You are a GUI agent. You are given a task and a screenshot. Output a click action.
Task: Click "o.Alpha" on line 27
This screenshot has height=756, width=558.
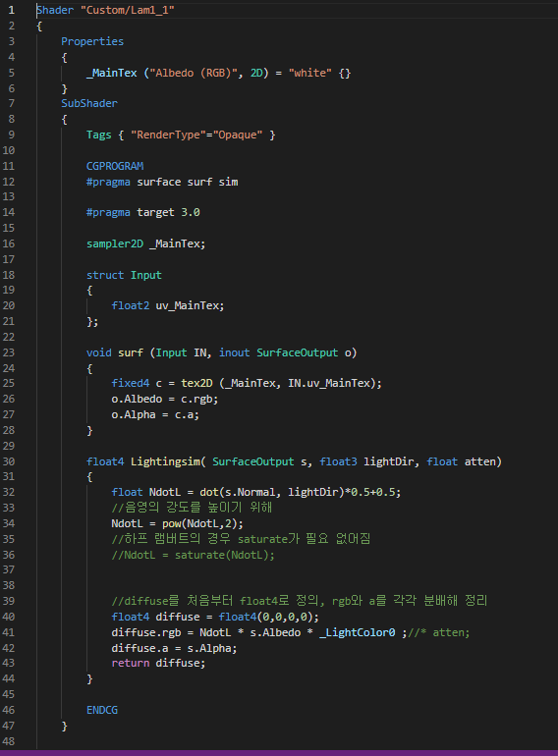point(134,414)
